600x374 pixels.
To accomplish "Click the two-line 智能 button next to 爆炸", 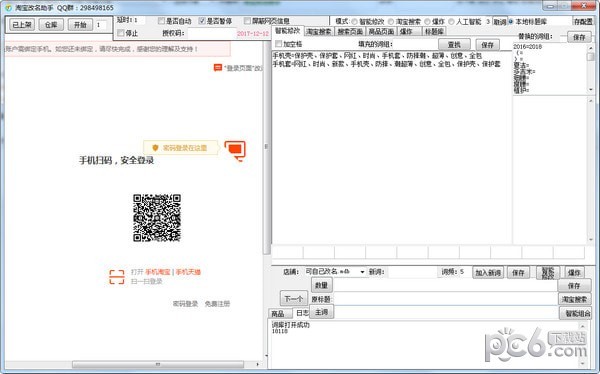I will click(548, 273).
